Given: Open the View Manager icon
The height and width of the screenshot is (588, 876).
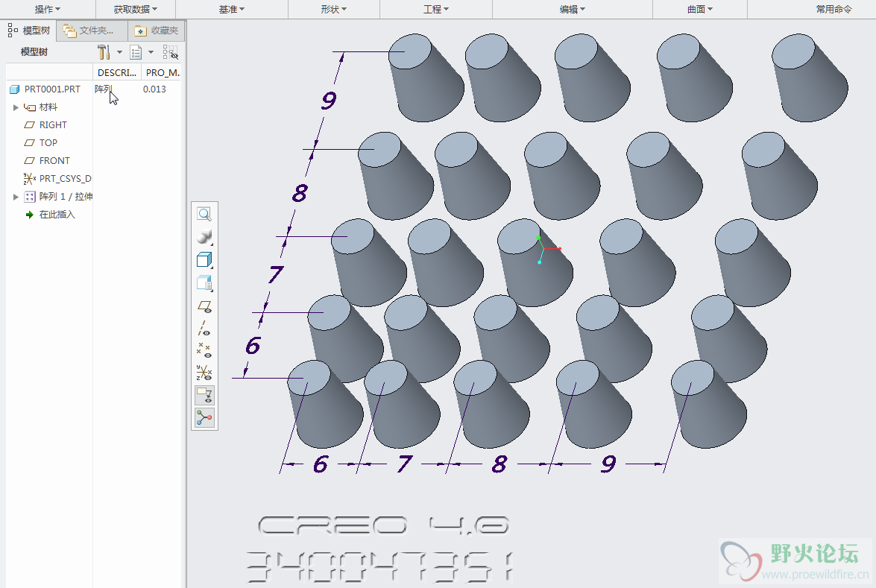Looking at the screenshot, I should point(204,282).
